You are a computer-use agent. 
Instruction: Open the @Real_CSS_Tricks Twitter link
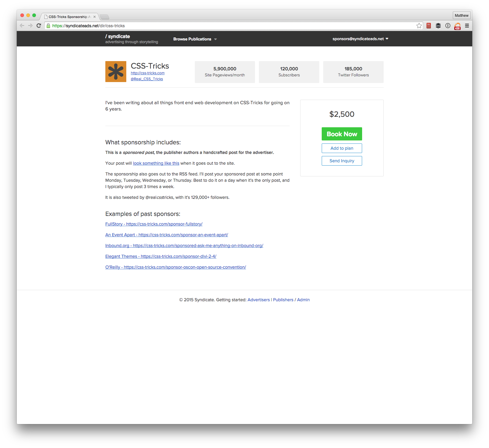coord(147,79)
